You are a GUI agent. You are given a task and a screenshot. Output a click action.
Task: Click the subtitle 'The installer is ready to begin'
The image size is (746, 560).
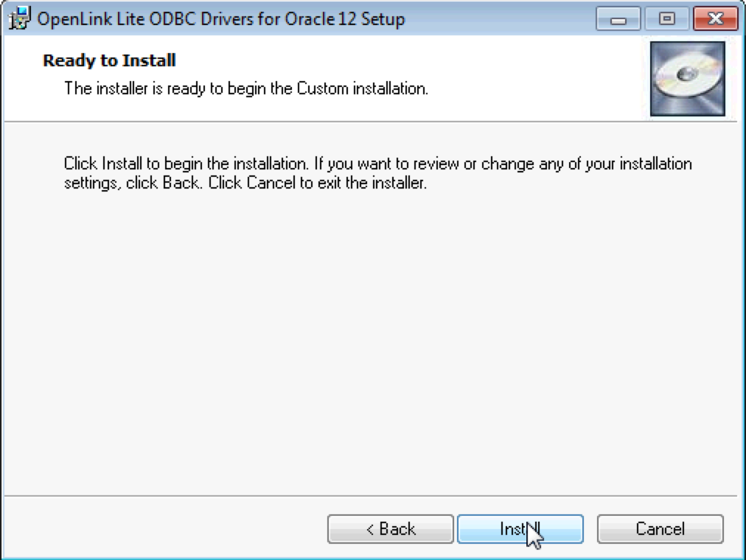[177, 89]
